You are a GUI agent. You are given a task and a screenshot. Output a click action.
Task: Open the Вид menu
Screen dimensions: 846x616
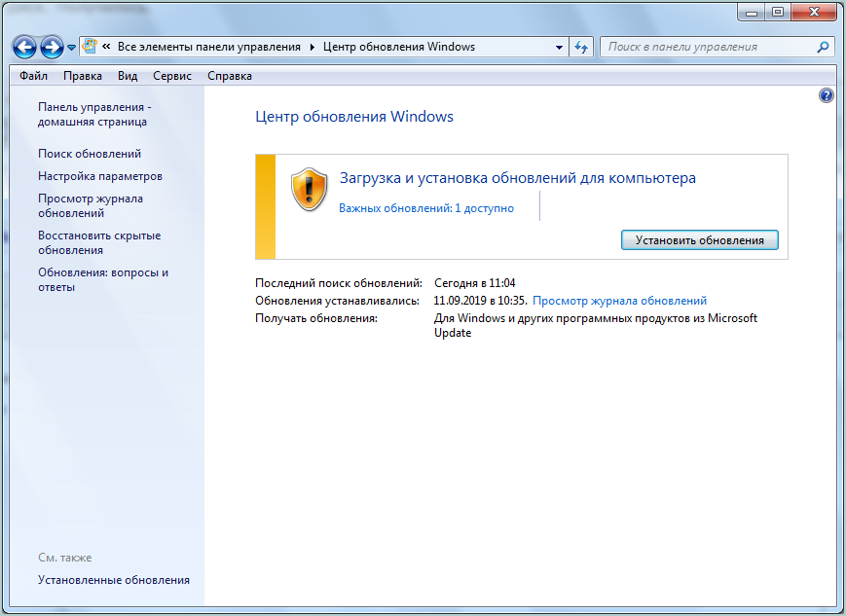coord(128,76)
